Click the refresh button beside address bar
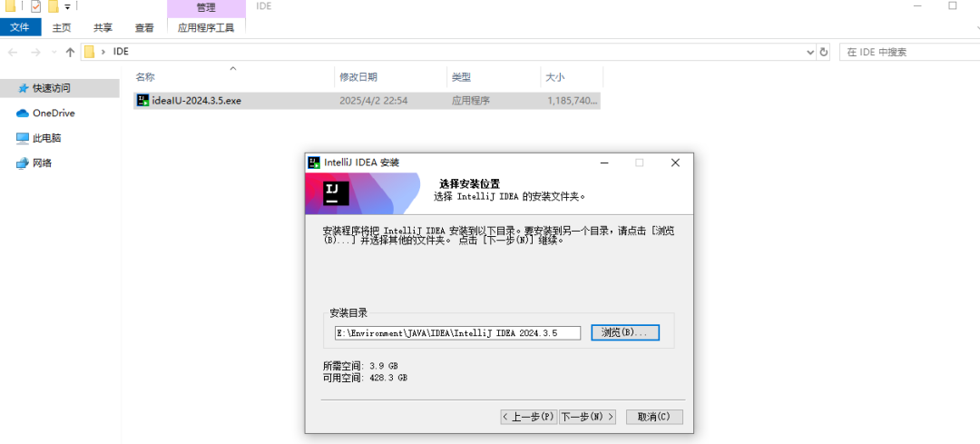This screenshot has width=980, height=444. (x=824, y=52)
